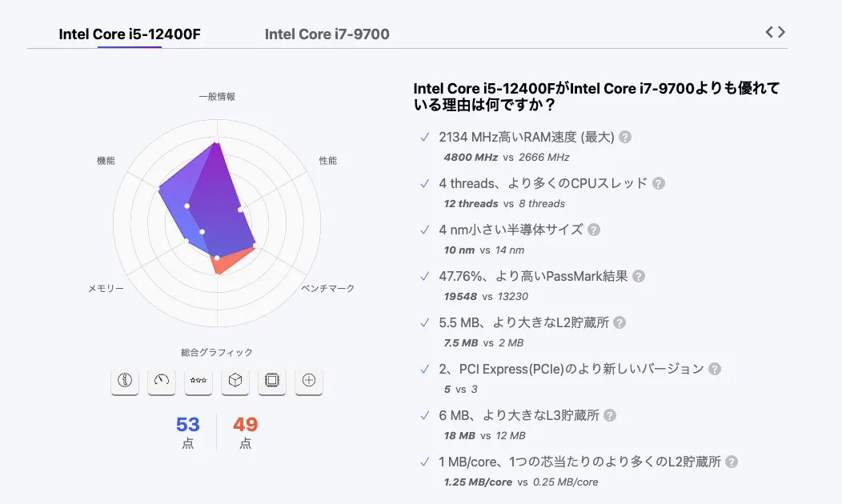Open the embed code brackets icon
842x504 pixels.
tap(776, 32)
